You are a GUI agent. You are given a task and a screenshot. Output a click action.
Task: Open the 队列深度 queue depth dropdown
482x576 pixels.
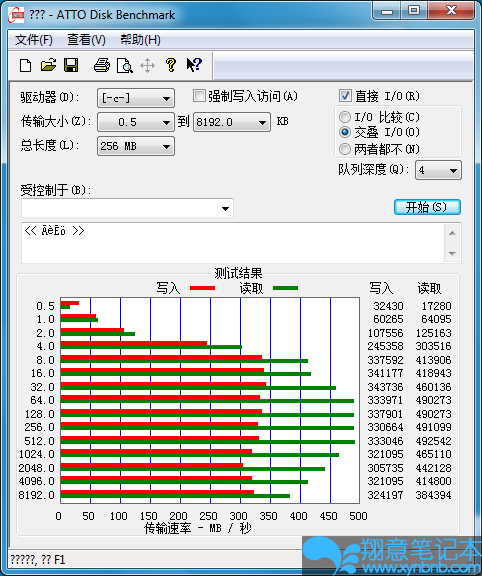438,170
